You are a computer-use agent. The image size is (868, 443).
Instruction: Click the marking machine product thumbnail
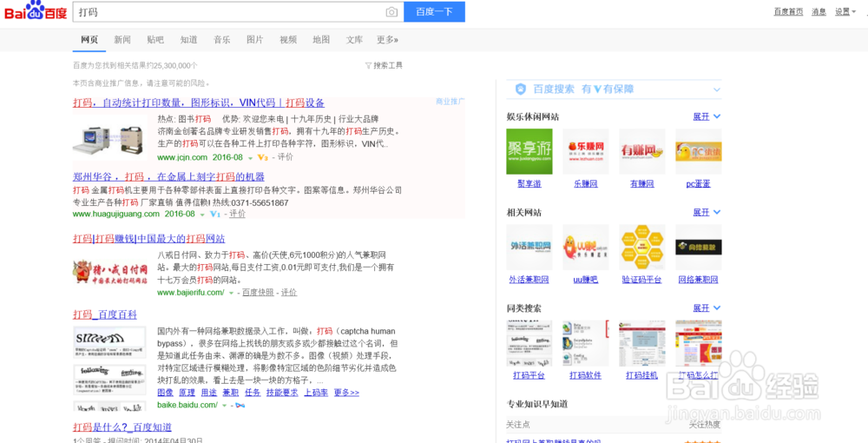pyautogui.click(x=109, y=137)
